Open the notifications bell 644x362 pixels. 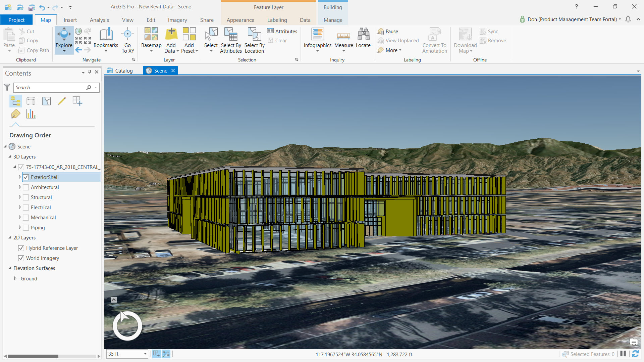coord(628,19)
